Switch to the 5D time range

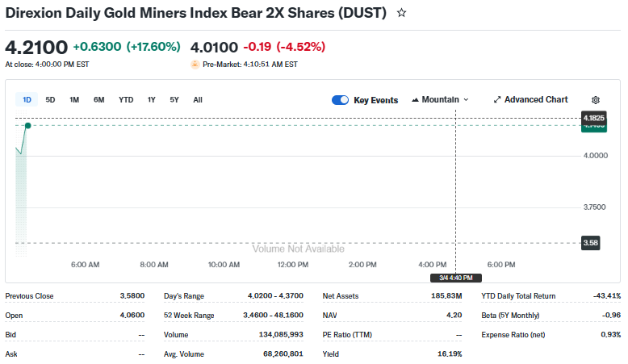click(x=50, y=100)
